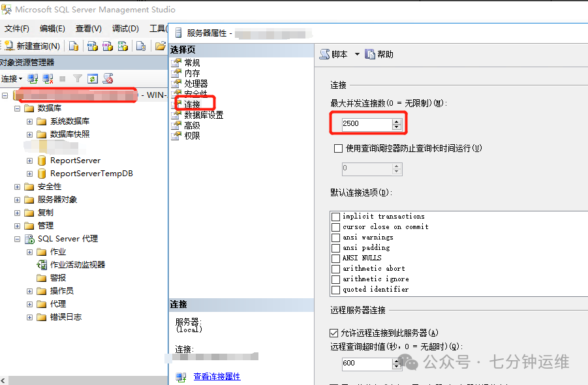Viewport: 588px width, 385px height.
Task: Open the 编辑(E) menu
Action: [x=52, y=29]
